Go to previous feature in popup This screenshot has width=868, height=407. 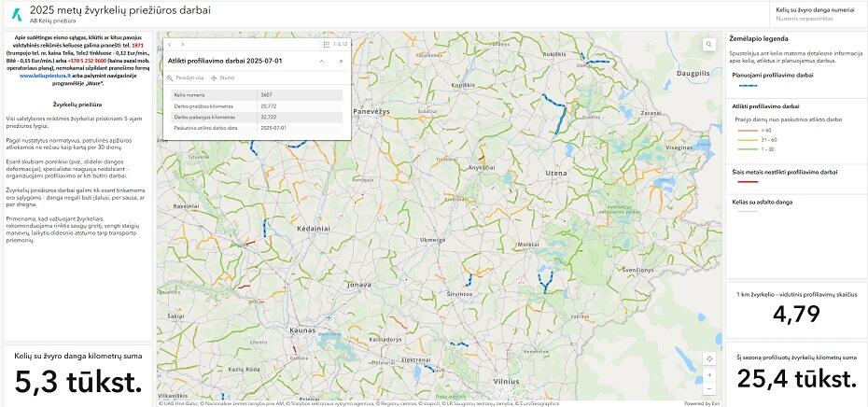click(x=169, y=44)
